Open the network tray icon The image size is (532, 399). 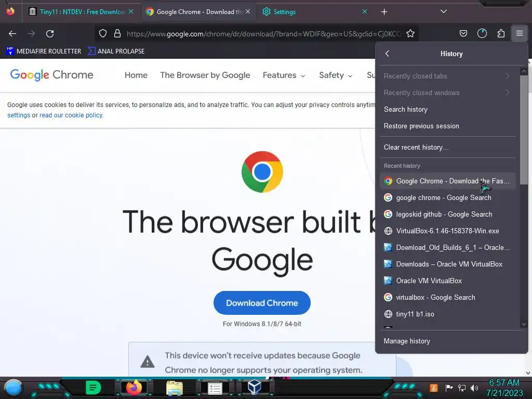pyautogui.click(x=462, y=388)
